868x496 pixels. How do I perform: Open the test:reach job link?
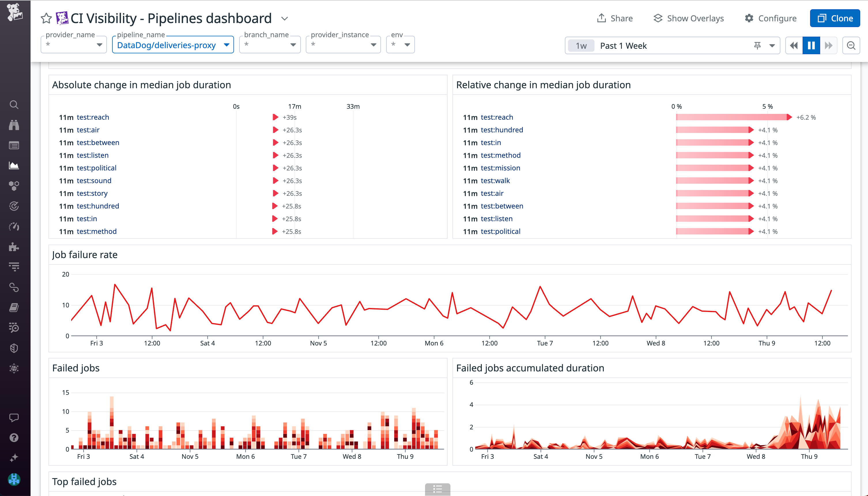(x=93, y=117)
